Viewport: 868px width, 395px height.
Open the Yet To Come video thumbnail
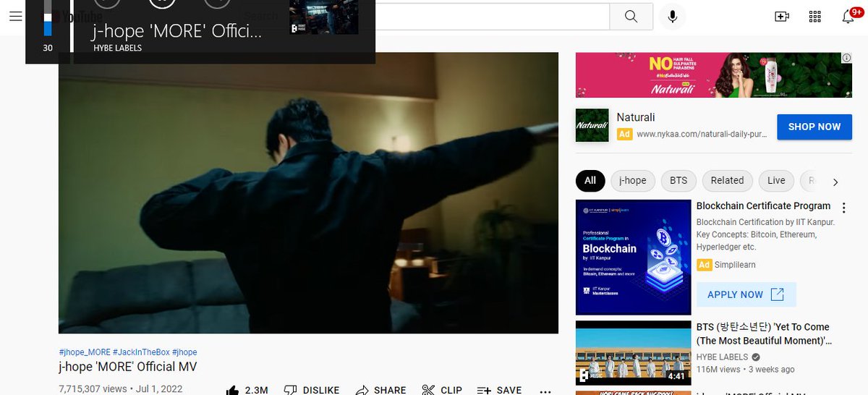click(633, 353)
